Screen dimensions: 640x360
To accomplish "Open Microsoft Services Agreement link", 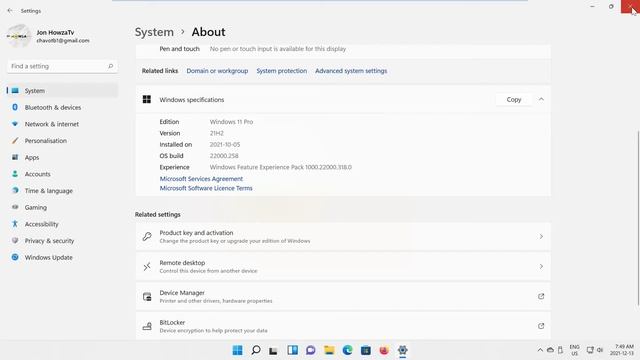I will [x=201, y=179].
